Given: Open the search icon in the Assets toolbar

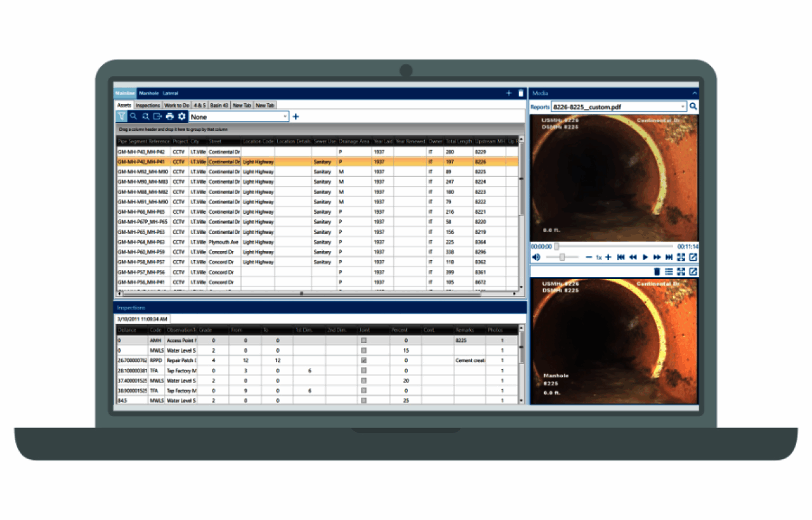Looking at the screenshot, I should click(133, 116).
